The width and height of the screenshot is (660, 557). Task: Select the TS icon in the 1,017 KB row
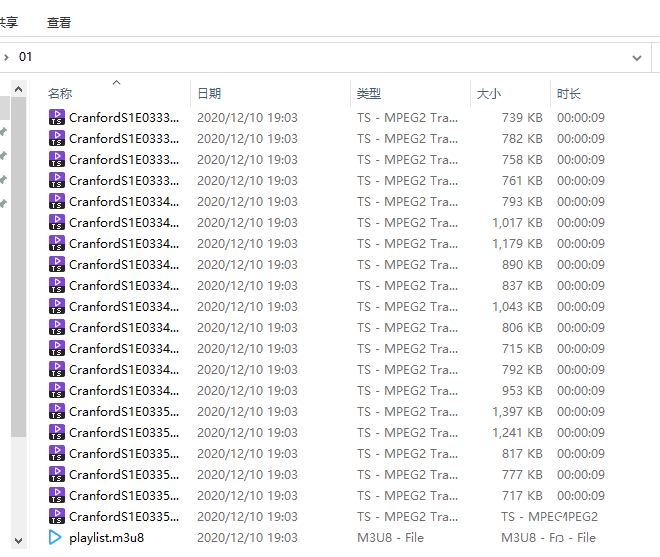[57, 223]
